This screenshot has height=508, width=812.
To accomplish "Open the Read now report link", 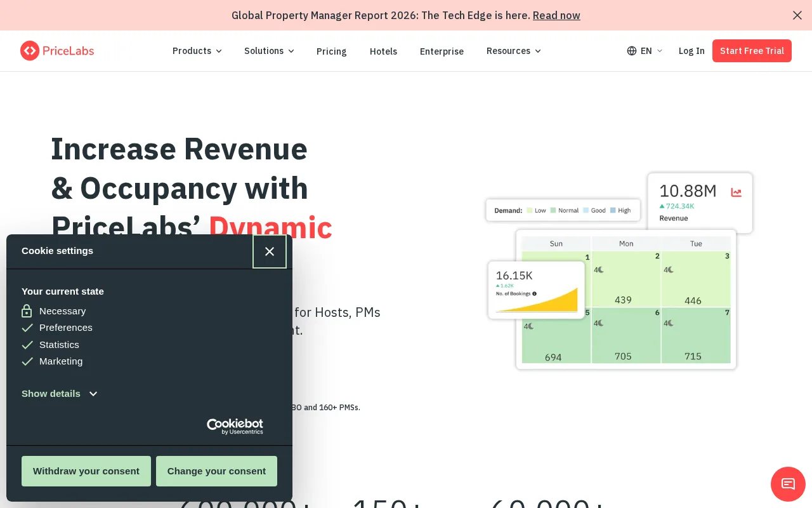I will (556, 15).
